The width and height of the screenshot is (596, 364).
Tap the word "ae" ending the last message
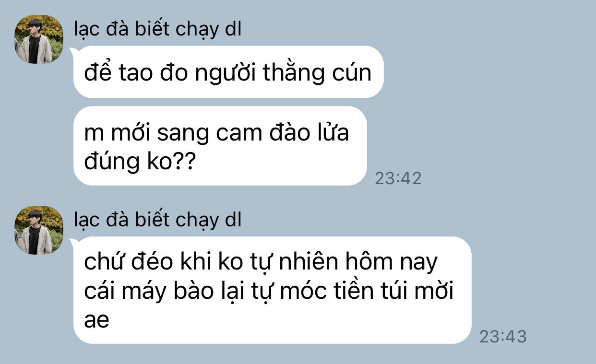pyautogui.click(x=97, y=320)
